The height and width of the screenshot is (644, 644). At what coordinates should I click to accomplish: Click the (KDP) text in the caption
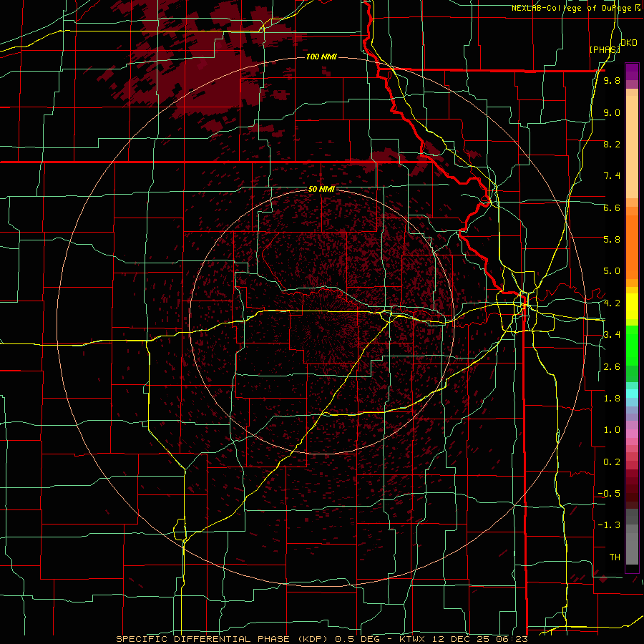click(312, 639)
